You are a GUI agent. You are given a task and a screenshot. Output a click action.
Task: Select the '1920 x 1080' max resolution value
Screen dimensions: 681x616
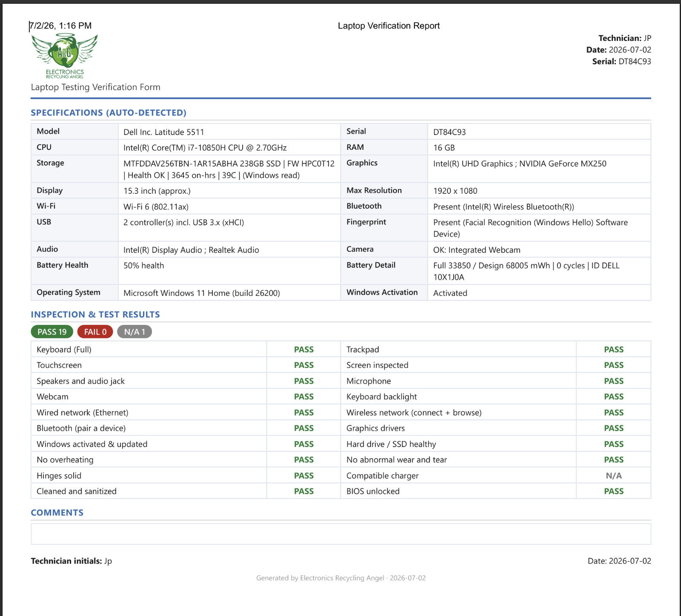(x=455, y=191)
